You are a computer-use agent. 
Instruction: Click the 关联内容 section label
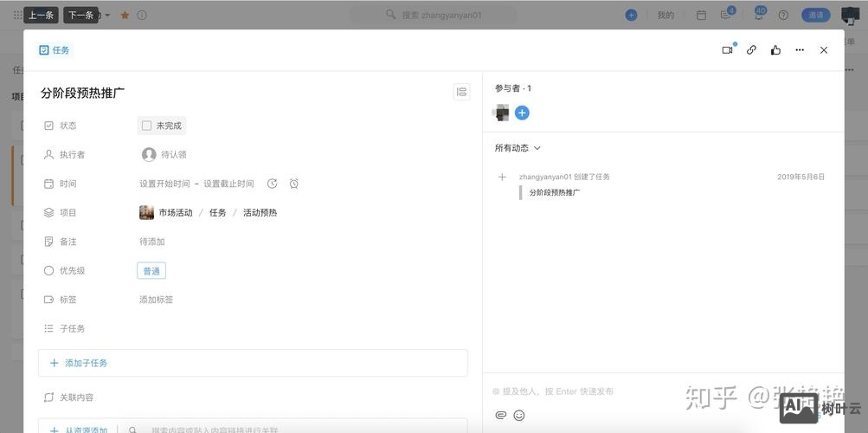pyautogui.click(x=76, y=397)
